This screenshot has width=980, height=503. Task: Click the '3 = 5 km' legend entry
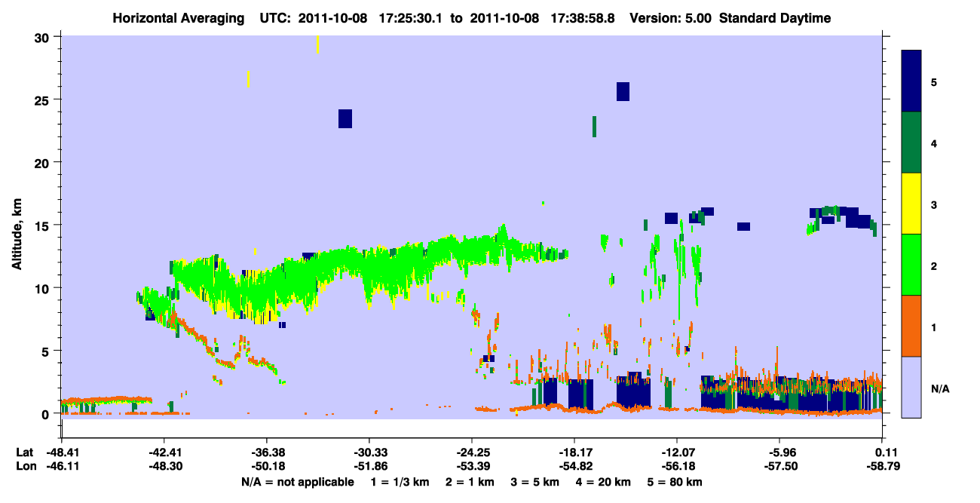(535, 482)
